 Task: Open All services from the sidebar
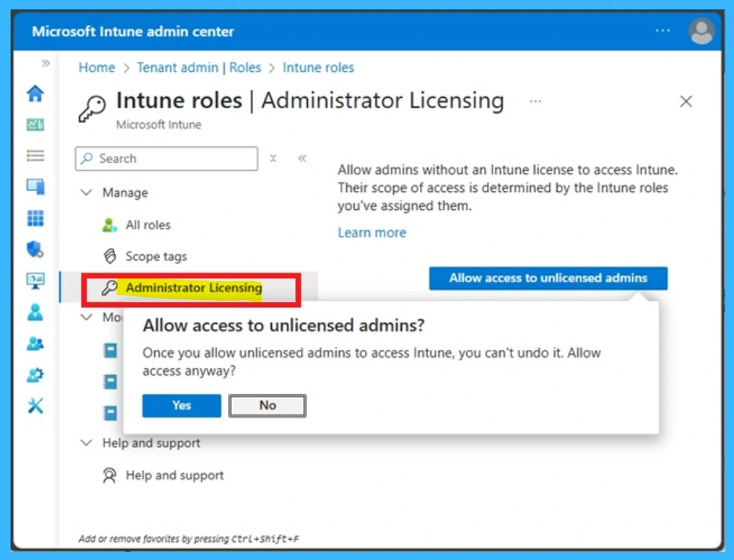point(34,156)
